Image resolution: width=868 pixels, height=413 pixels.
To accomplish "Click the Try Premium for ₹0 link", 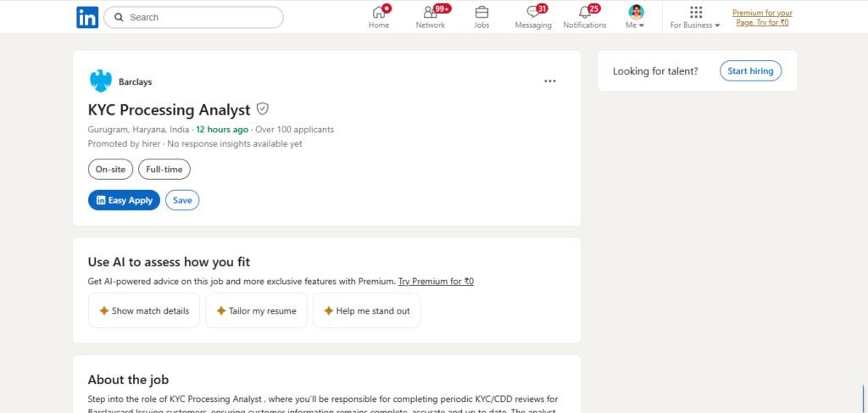I will (436, 282).
